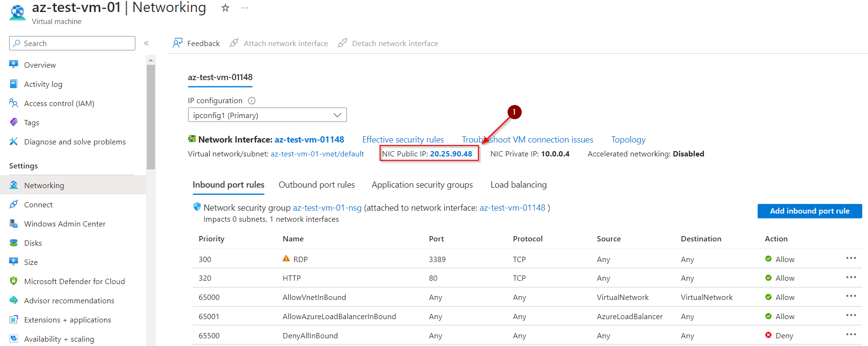Screen dimensions: 868x346
Task: Click the Extensions + applications icon
Action: (x=14, y=320)
